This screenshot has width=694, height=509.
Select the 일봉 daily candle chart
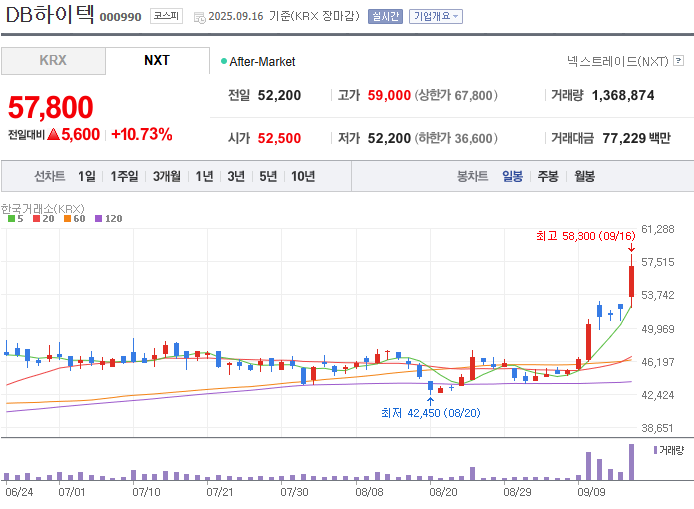513,176
